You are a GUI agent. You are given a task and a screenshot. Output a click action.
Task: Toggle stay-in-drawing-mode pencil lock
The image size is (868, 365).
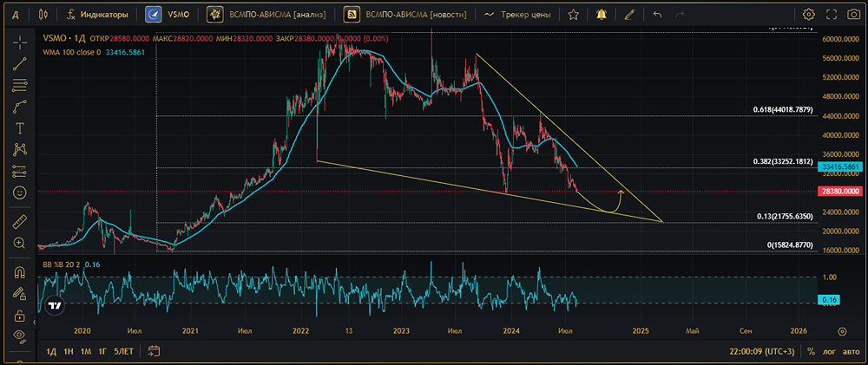point(20,293)
